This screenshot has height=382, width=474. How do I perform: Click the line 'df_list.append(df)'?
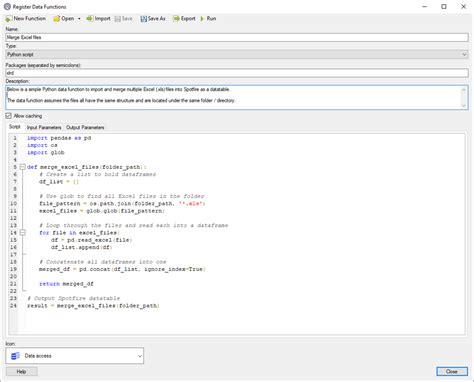click(81, 247)
